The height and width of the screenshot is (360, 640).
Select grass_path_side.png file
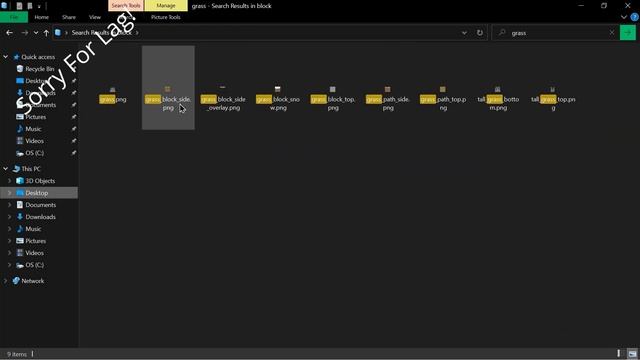click(388, 98)
